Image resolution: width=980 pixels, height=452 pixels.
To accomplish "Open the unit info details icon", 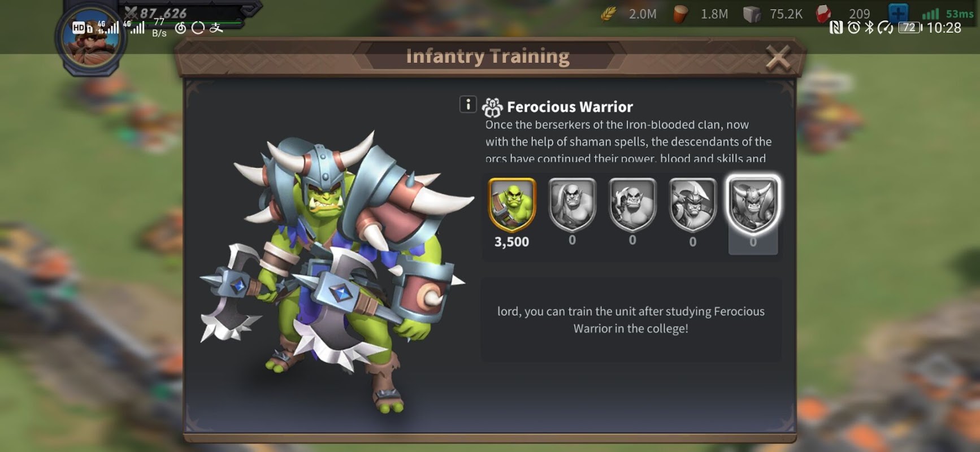I will [468, 105].
